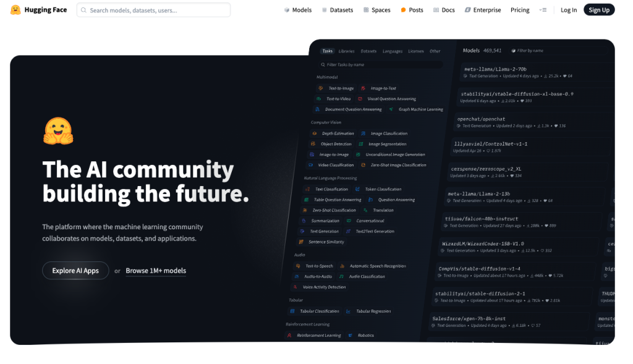Click the Filter Tasks by name field
The height and width of the screenshot is (364, 633).
pyautogui.click(x=380, y=64)
